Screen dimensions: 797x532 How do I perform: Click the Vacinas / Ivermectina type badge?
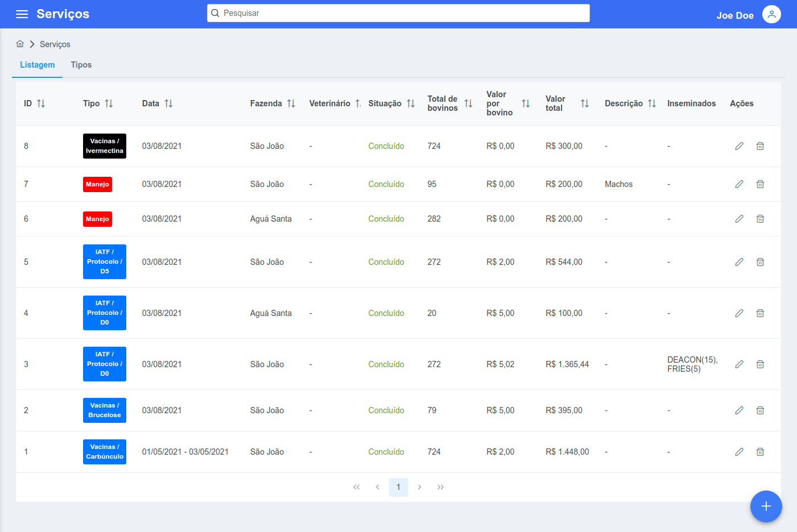105,146
